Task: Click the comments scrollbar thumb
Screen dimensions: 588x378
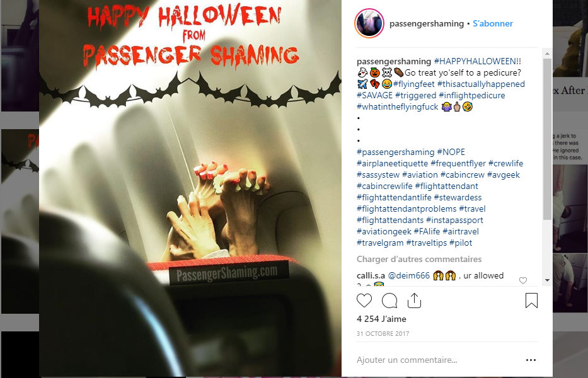Action: pos(547,139)
